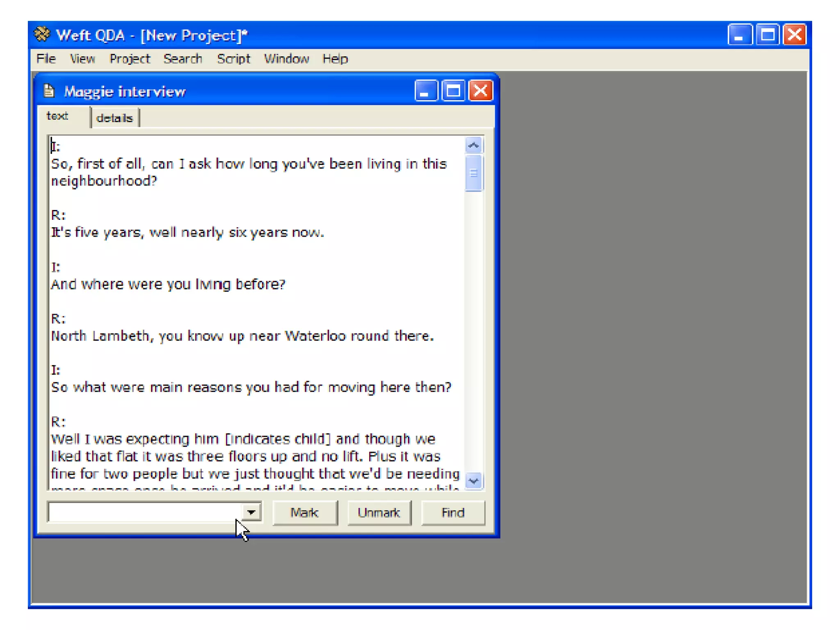Close the Weft QDA main window
Image resolution: width=840 pixels, height=630 pixels.
tap(795, 34)
